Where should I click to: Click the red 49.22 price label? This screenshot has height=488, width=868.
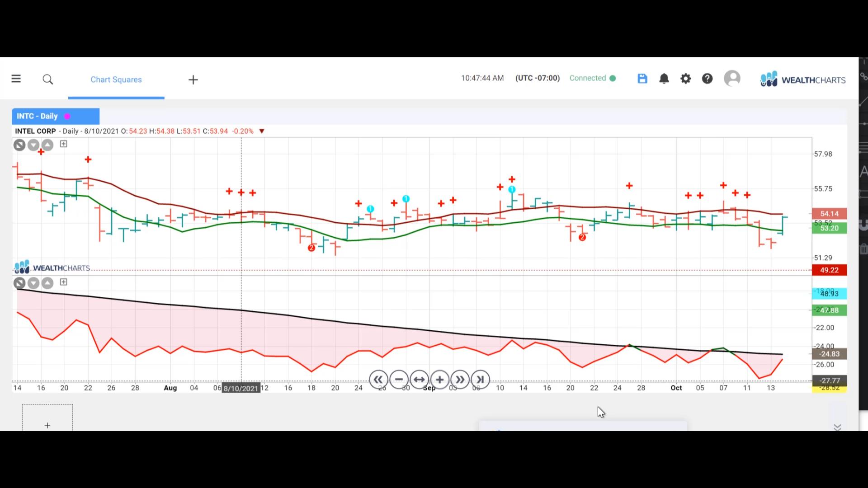[x=829, y=270]
